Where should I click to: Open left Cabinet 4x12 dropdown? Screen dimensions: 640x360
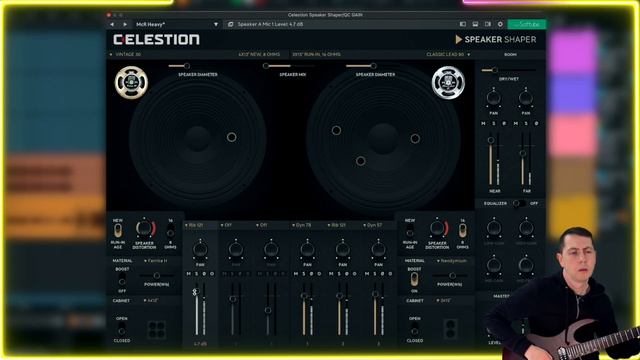pos(151,300)
